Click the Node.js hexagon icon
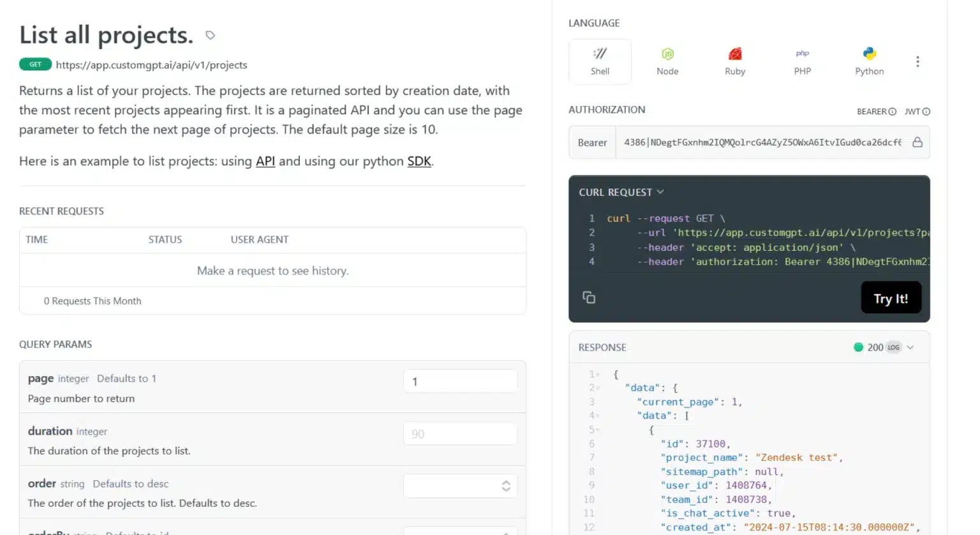Screen dimensions: 980x535 pos(667,54)
